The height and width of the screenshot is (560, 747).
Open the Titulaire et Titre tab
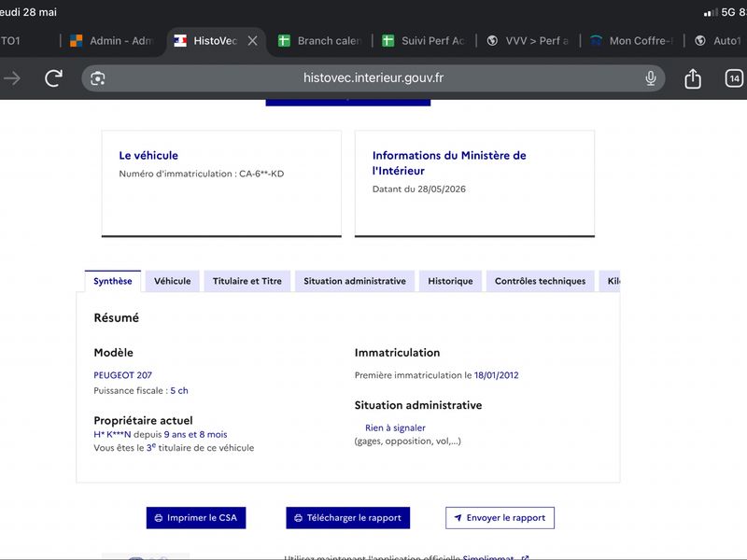(x=247, y=281)
